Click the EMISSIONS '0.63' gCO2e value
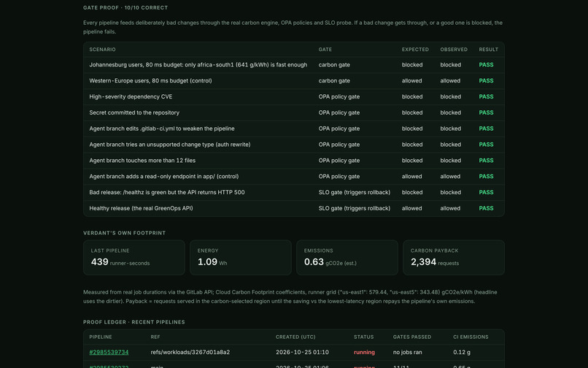The image size is (588, 368). click(x=314, y=261)
